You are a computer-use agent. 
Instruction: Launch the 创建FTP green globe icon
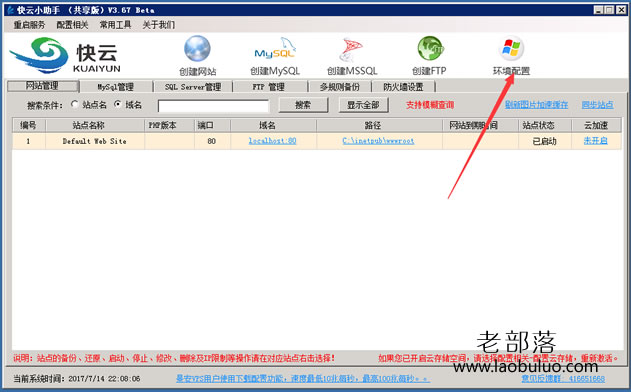coord(430,49)
